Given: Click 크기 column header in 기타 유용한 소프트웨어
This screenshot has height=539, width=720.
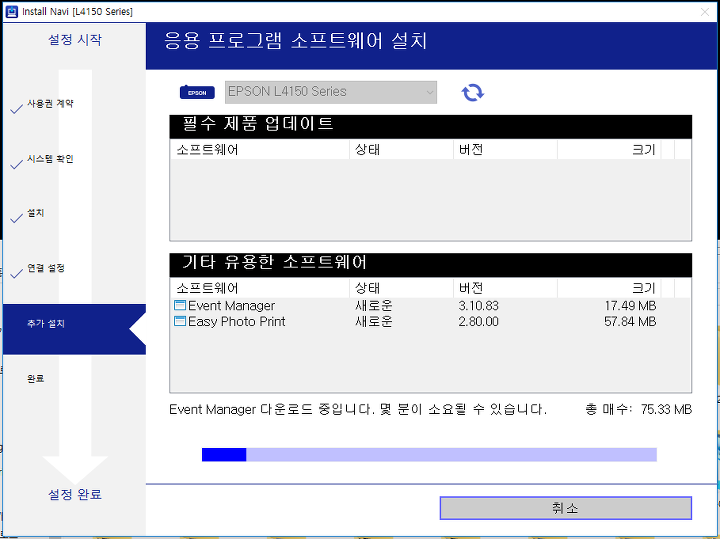Looking at the screenshot, I should [609, 288].
